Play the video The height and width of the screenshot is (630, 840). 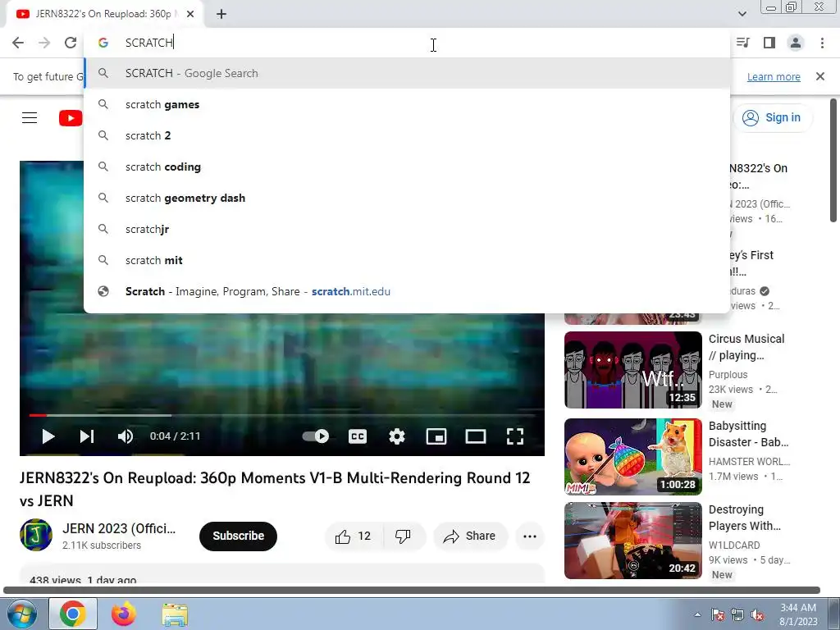coord(48,436)
